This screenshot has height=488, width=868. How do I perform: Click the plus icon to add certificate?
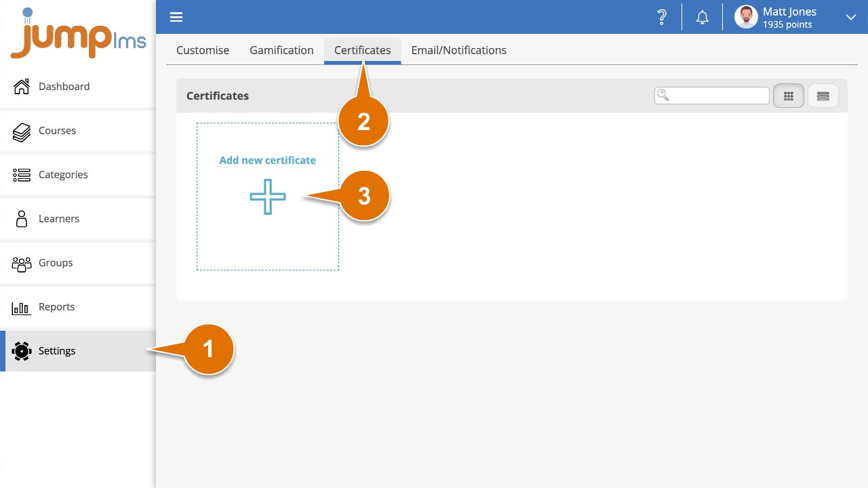[268, 197]
